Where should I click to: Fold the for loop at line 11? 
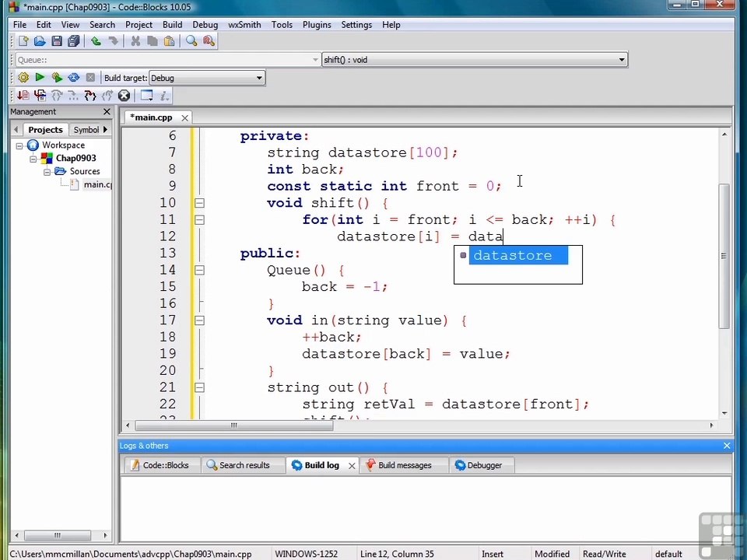click(199, 220)
